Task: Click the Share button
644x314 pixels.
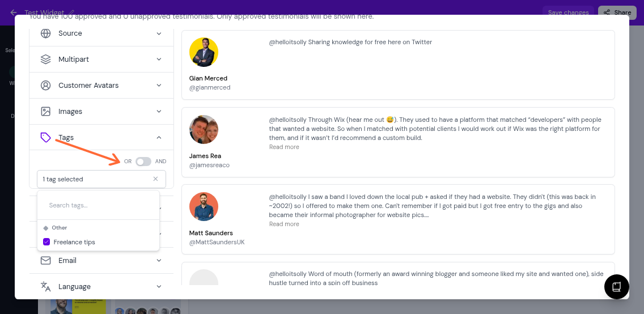Action: coord(617,12)
